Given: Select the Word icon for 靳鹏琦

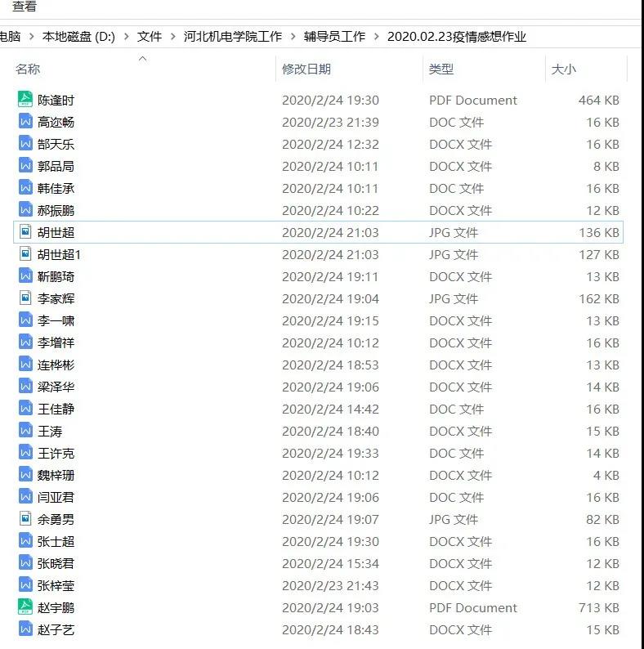Looking at the screenshot, I should pyautogui.click(x=25, y=275).
